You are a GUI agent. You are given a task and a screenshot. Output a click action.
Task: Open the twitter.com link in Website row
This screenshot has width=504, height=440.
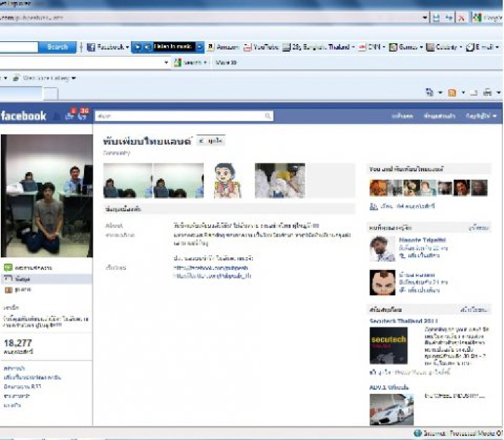click(212, 276)
